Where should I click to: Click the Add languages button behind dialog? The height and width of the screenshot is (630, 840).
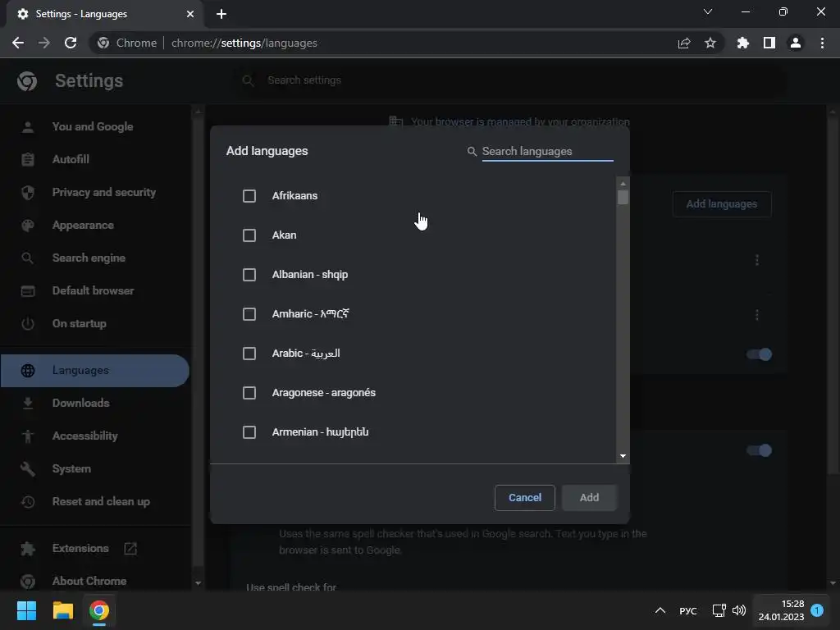pyautogui.click(x=722, y=204)
